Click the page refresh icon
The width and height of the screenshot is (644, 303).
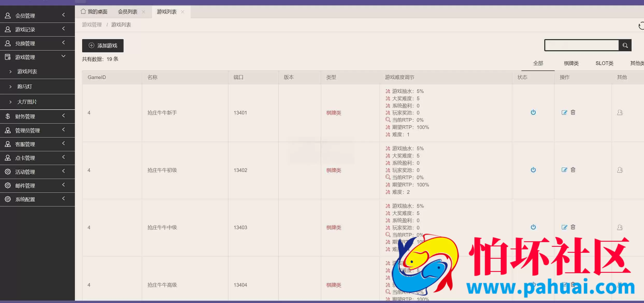click(x=641, y=26)
